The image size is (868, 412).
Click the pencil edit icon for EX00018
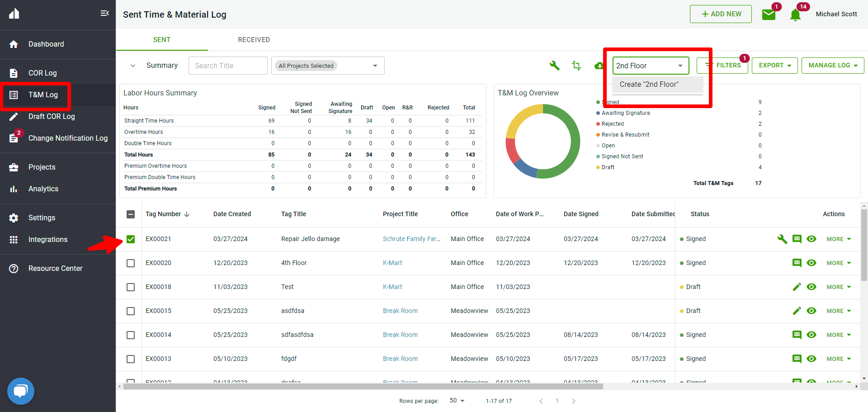(797, 287)
